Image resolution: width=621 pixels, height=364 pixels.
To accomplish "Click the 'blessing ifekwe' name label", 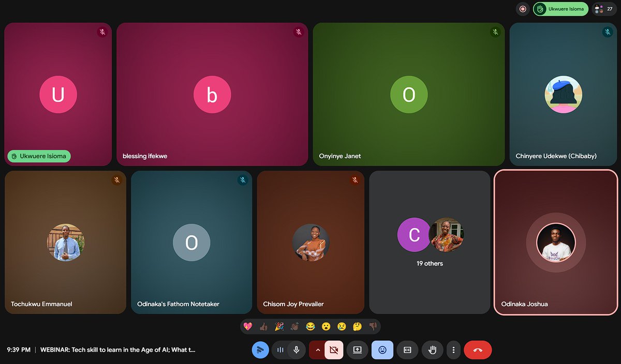I will [x=145, y=156].
